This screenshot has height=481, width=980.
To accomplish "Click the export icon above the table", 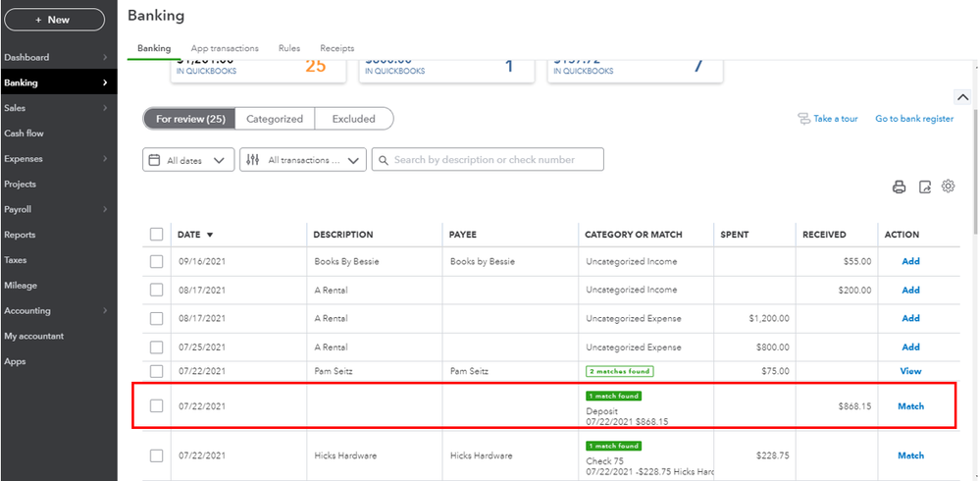I will tap(925, 187).
